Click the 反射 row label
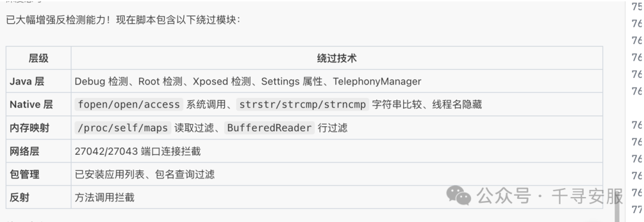 click(20, 198)
